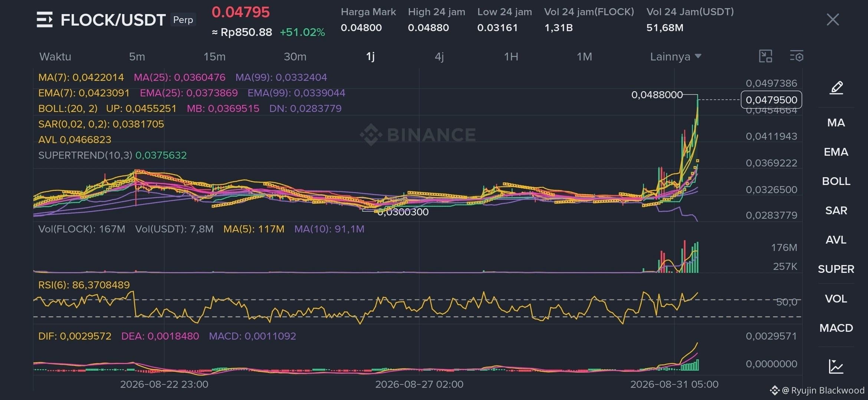Screen dimensions: 868x400
Task: Open the market list hamburger icon
Action: coord(45,20)
